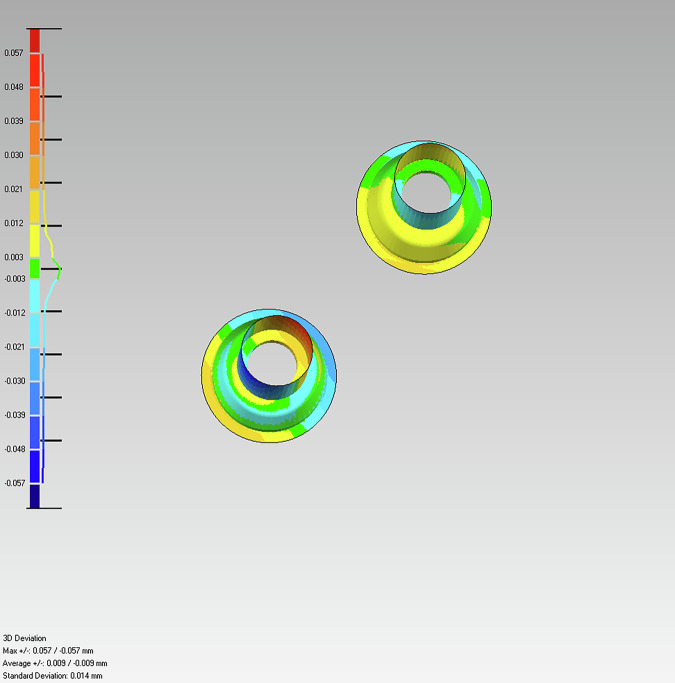
Task: Select the red swatch below the 0.057 label
Action: pos(35,71)
